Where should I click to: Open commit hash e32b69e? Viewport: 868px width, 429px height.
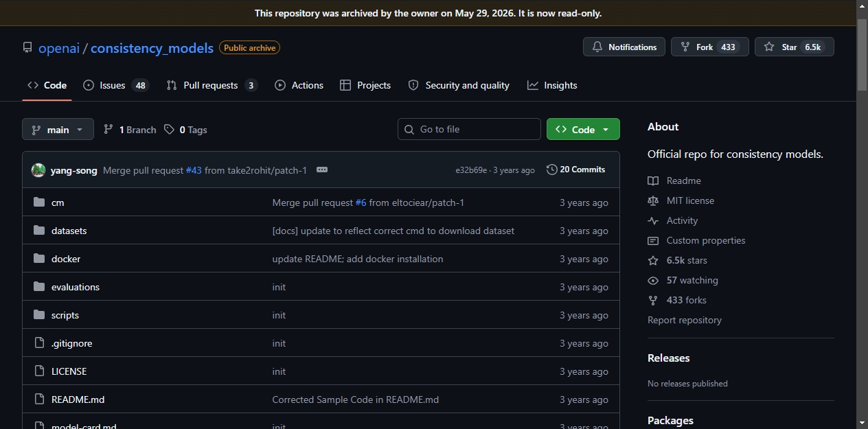471,170
